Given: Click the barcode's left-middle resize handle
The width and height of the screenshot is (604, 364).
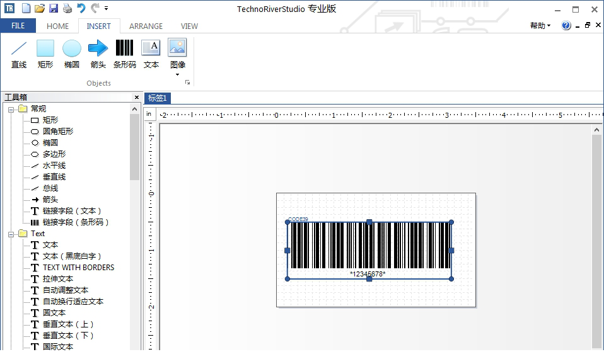Looking at the screenshot, I should click(287, 251).
